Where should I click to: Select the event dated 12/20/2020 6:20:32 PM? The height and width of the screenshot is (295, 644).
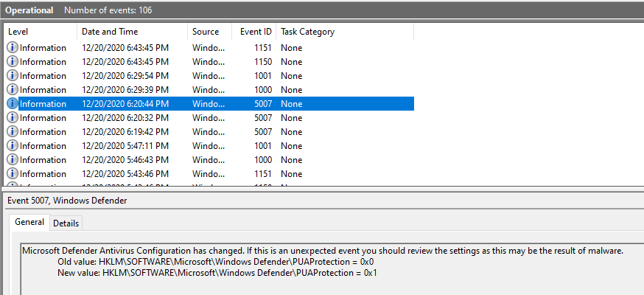(x=209, y=117)
